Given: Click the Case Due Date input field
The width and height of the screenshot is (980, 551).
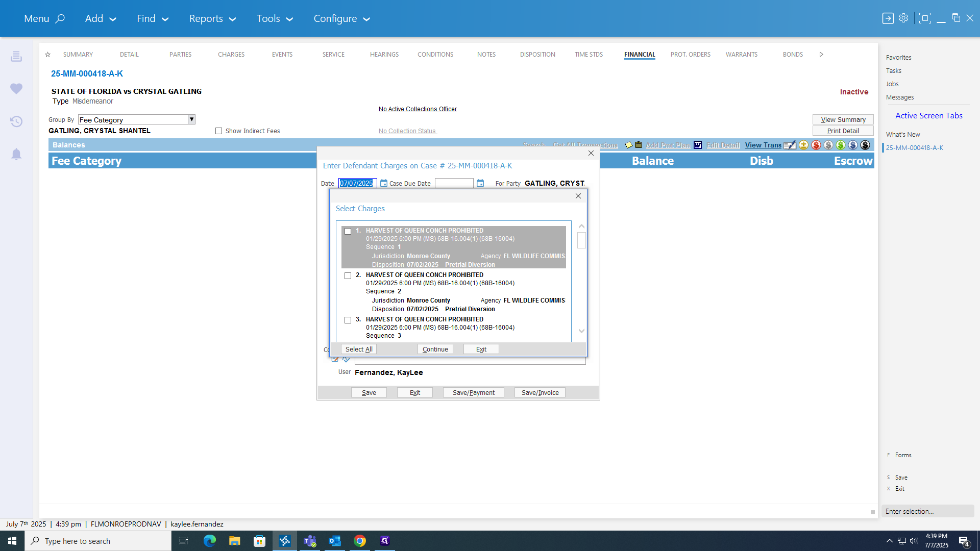Looking at the screenshot, I should [454, 183].
